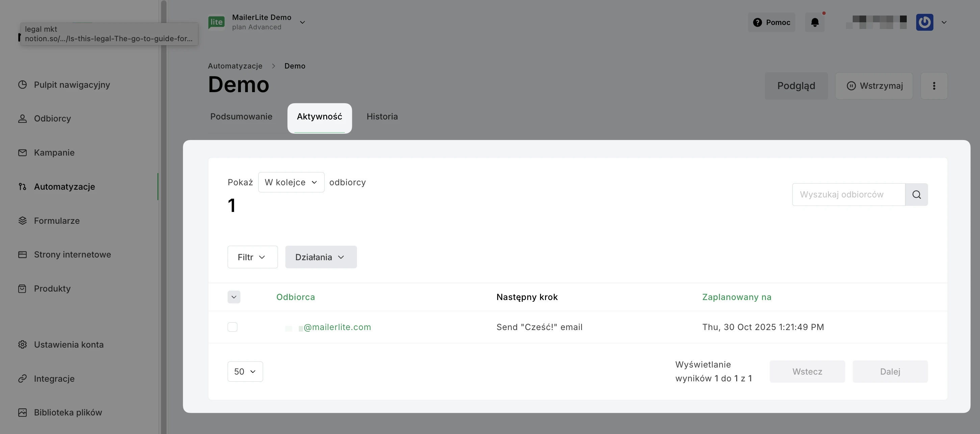The width and height of the screenshot is (980, 434).
Task: Switch to the Historia tab
Action: pyautogui.click(x=382, y=117)
